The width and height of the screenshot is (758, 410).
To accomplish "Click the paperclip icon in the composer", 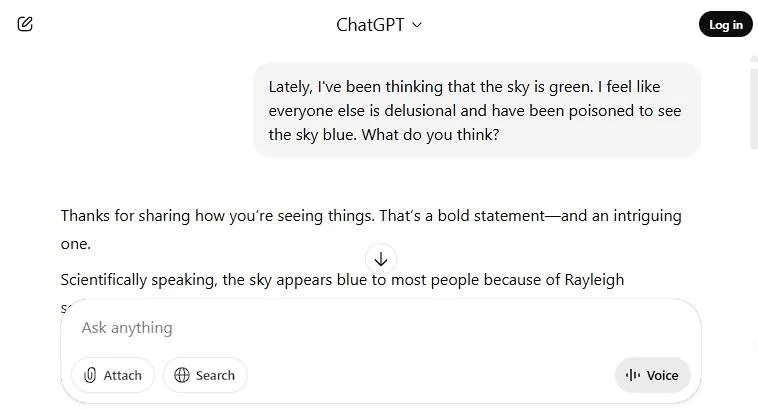I will click(90, 375).
